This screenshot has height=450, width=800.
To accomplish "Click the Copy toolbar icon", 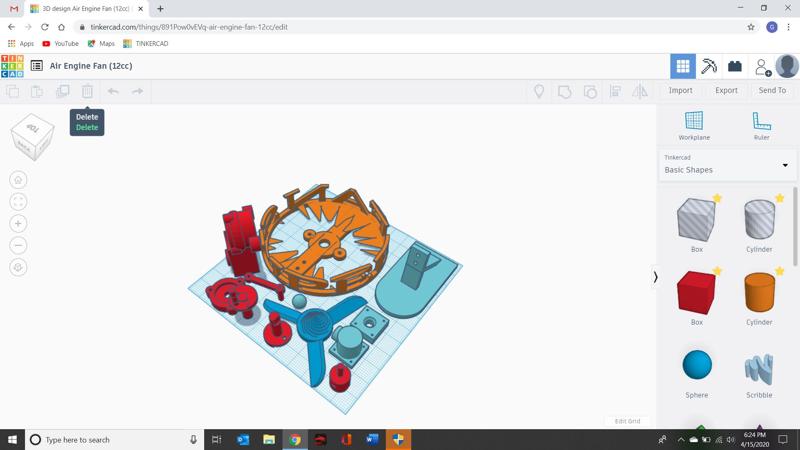I will 13,91.
